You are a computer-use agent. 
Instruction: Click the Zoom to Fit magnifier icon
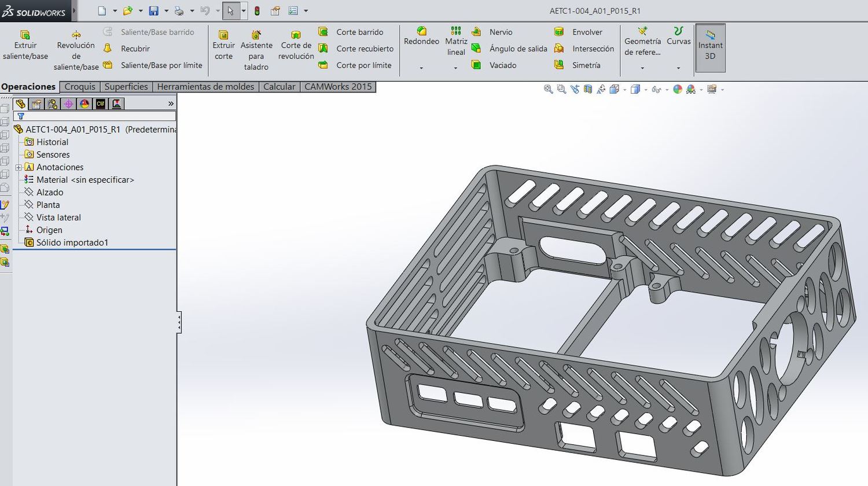[548, 89]
